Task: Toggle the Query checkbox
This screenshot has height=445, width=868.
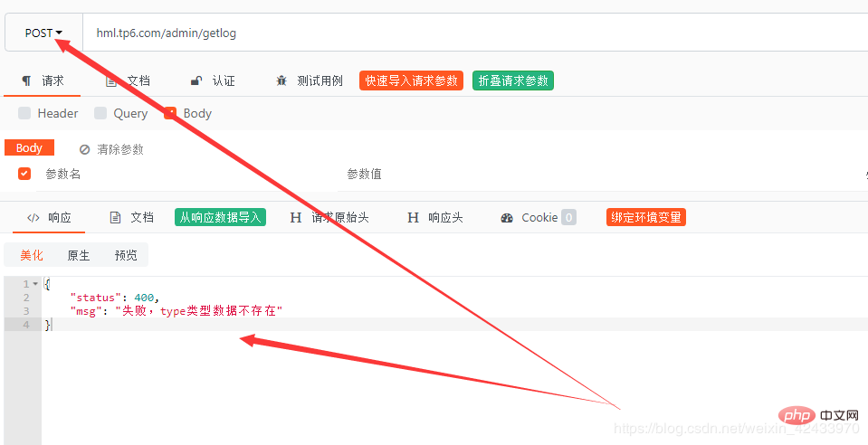Action: [x=100, y=113]
